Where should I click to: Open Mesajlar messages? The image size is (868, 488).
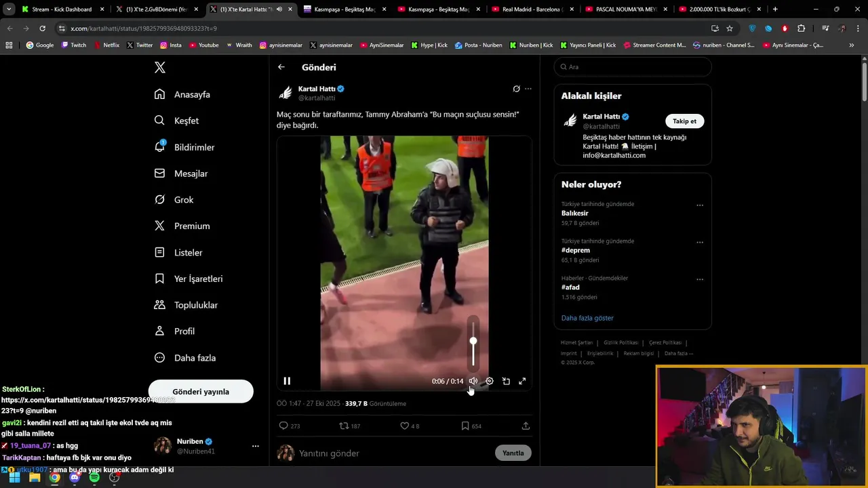(181, 174)
